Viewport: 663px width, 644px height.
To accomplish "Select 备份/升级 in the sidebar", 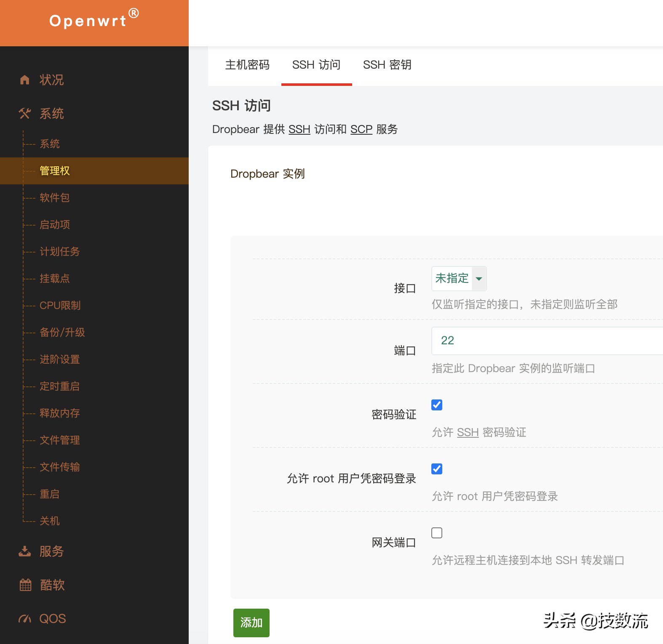I will click(62, 333).
